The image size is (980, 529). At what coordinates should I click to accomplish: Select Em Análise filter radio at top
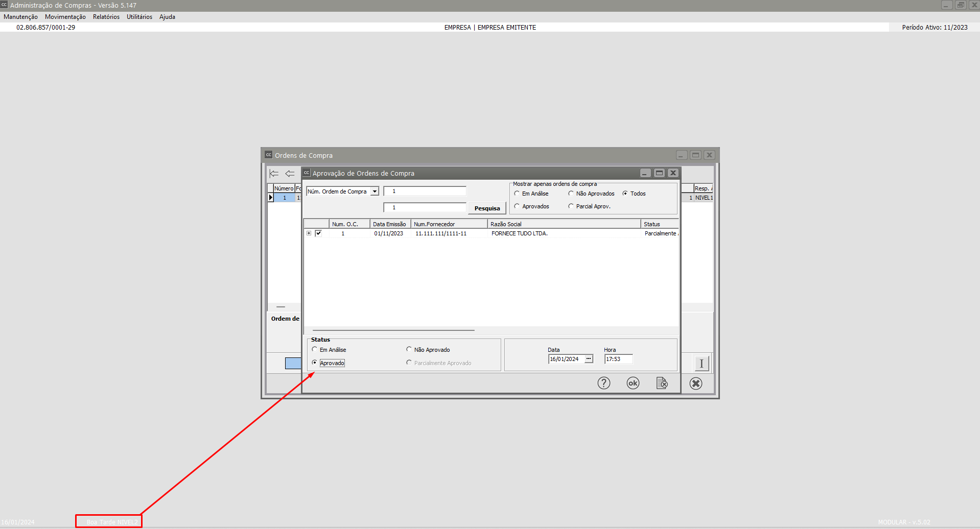(x=517, y=194)
